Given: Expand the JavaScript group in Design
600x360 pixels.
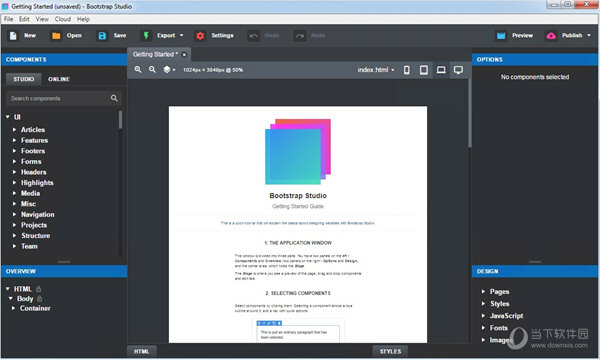Looking at the screenshot, I should click(483, 316).
